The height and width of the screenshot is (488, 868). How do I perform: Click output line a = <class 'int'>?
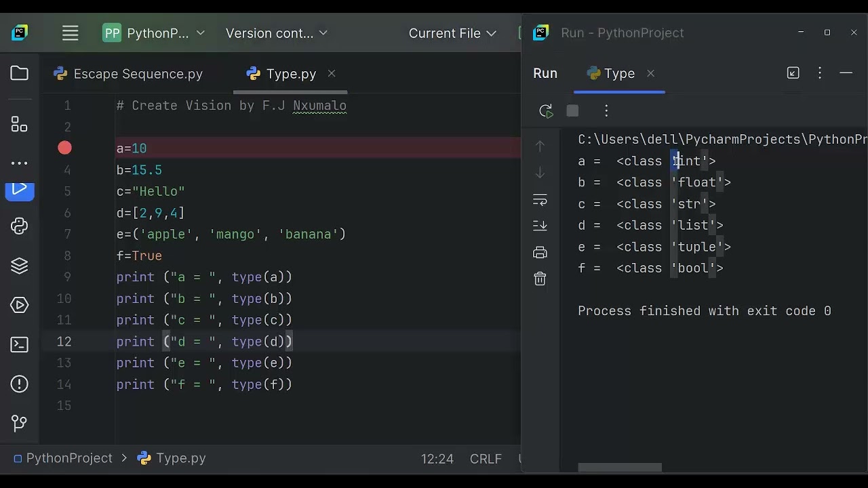[x=647, y=161]
